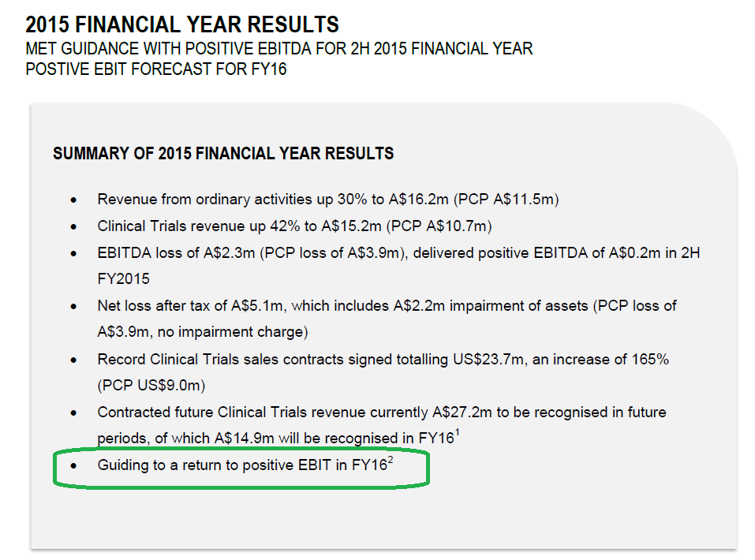Click the Net loss after tax of A$5.1m line

[387, 306]
